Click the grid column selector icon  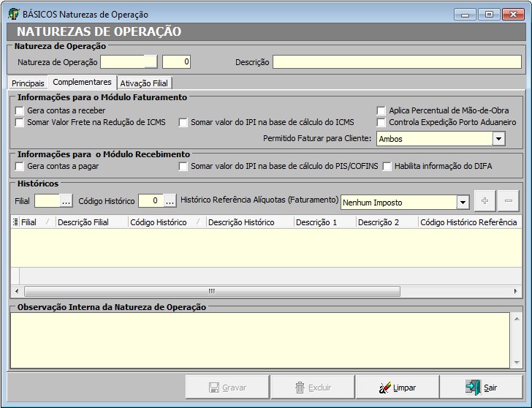[16, 222]
